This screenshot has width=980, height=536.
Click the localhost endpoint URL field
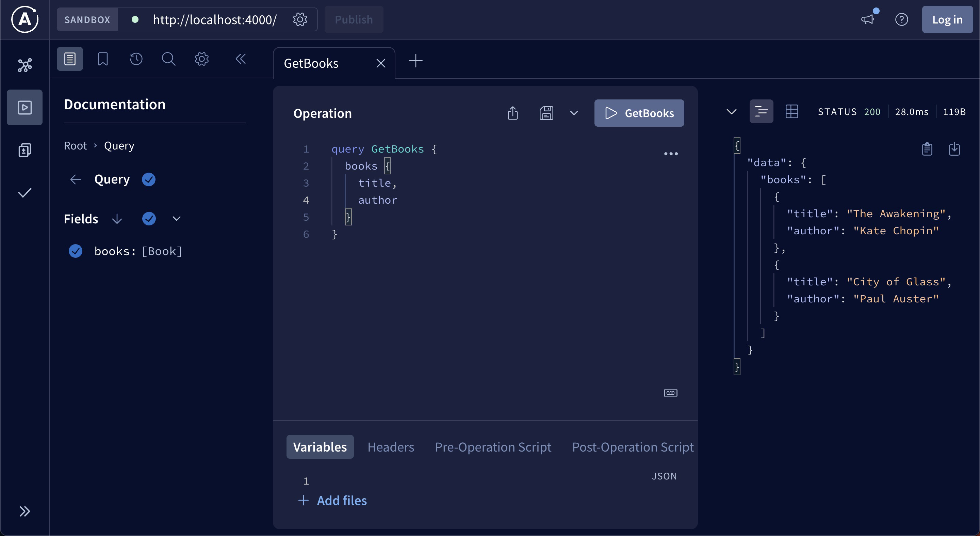point(214,19)
